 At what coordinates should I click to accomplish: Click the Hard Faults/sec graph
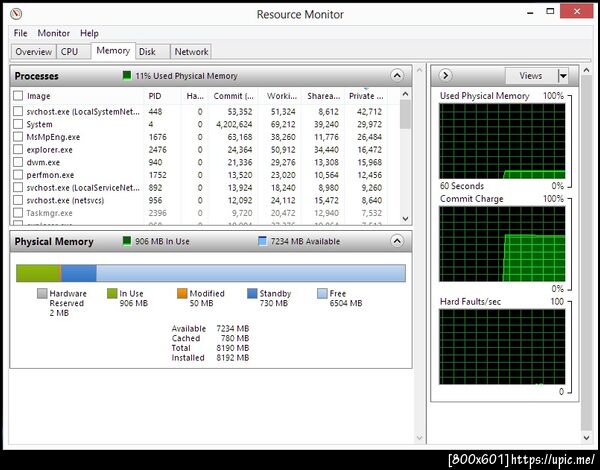[502, 347]
